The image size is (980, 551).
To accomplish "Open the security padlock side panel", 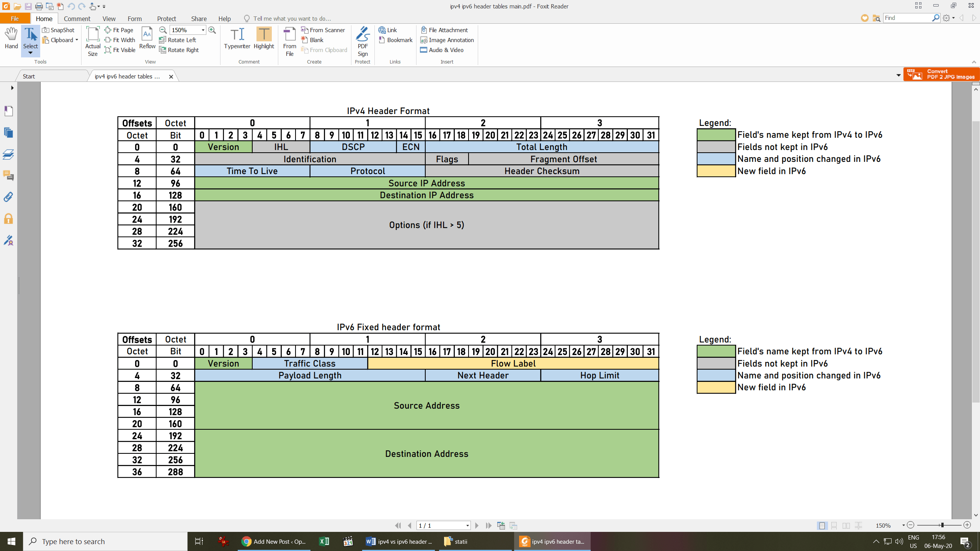I will [x=8, y=219].
